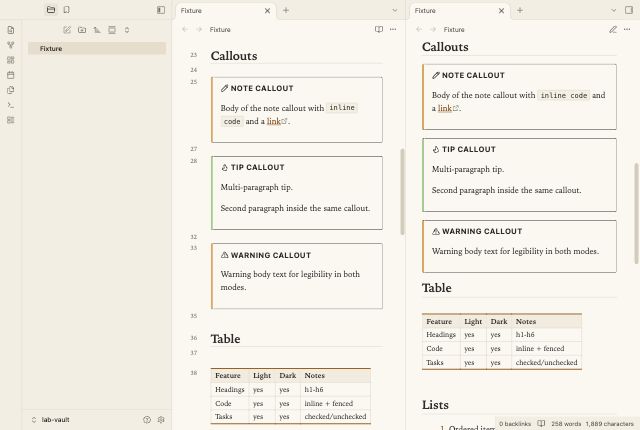Image resolution: width=640 pixels, height=430 pixels.
Task: Click the Callouts heading in left editor
Action: [x=234, y=56]
